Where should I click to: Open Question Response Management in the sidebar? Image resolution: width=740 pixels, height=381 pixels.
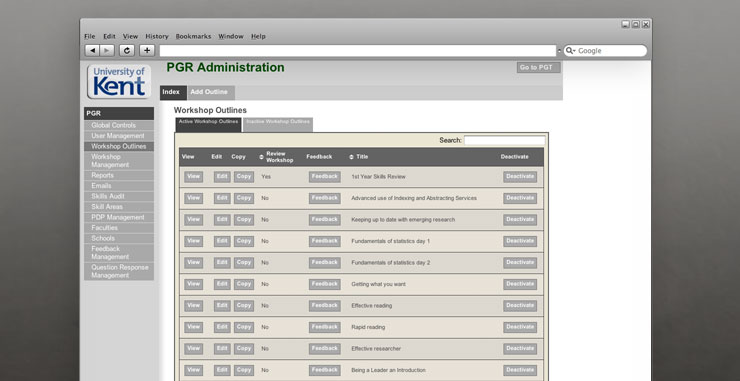[119, 271]
